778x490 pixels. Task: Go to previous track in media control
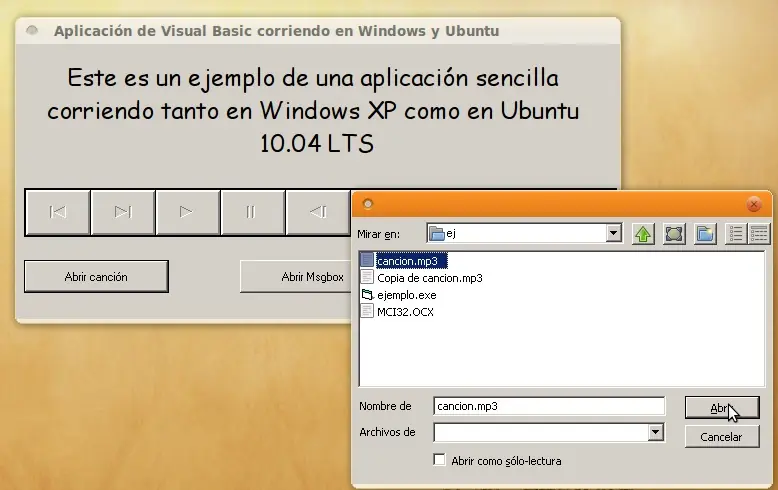coord(58,212)
